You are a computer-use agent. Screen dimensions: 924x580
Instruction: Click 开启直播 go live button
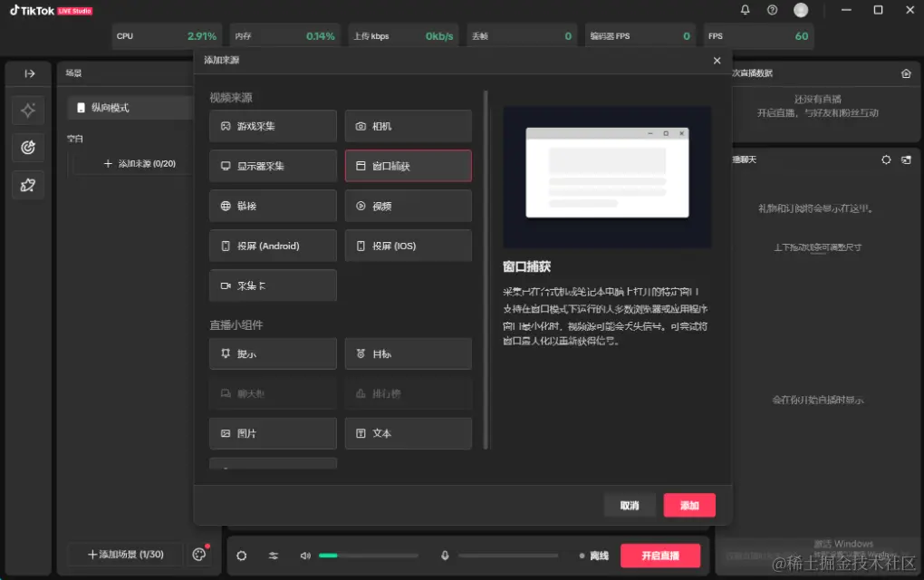[660, 556]
